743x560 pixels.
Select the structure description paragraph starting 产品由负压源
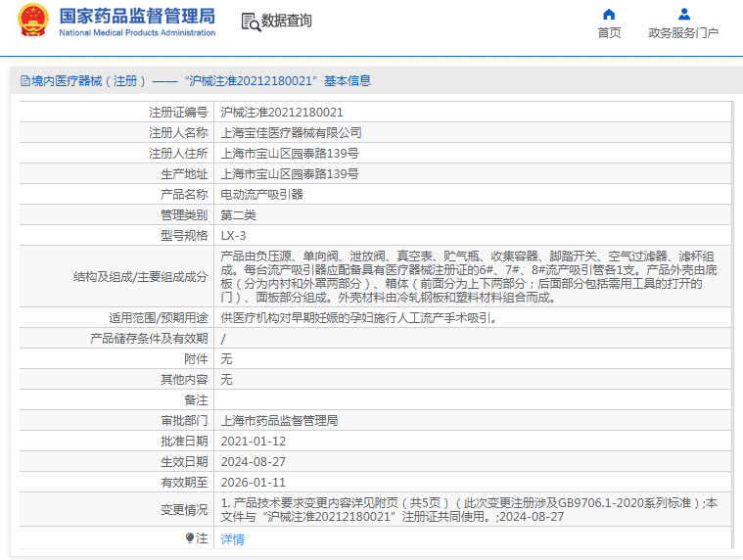(469, 277)
